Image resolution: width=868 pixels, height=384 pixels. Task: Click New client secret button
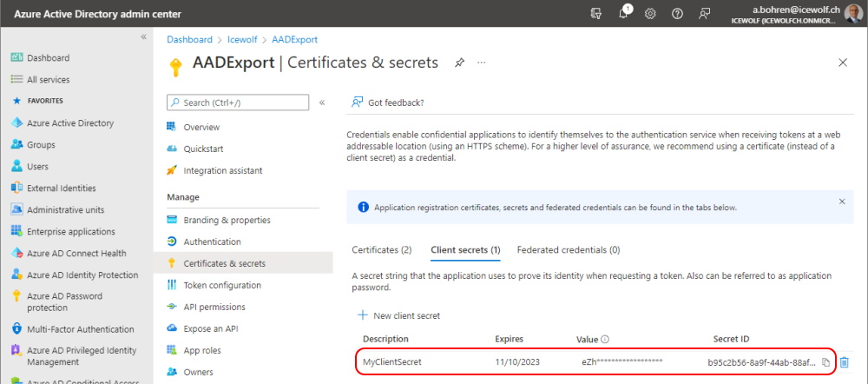(399, 315)
